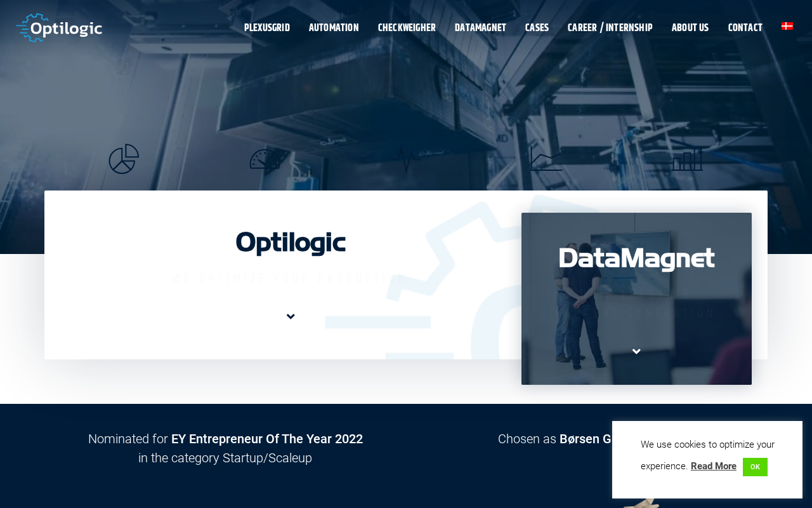Viewport: 812px width, 508px height.
Task: Click 'in the category Startup/Scaleup' text
Action: [225, 458]
